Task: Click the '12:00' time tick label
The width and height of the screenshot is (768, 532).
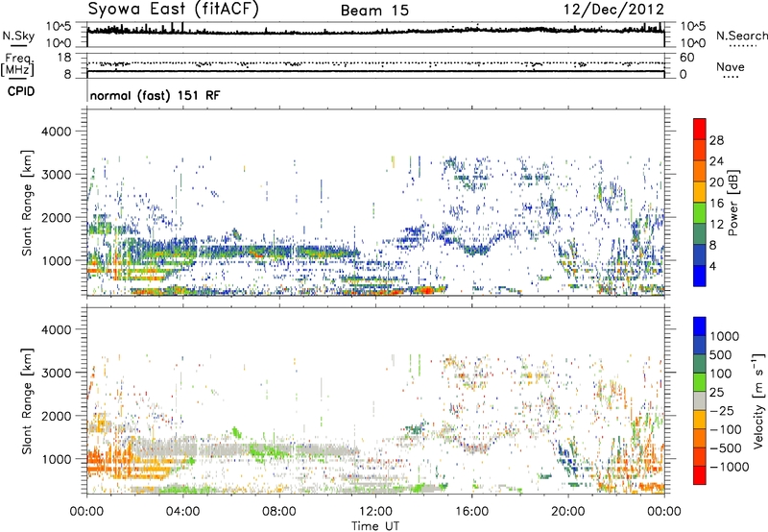Action: [x=375, y=512]
